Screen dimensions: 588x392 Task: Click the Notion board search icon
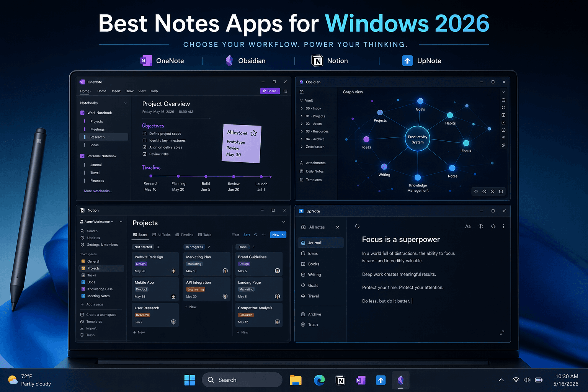(x=256, y=235)
